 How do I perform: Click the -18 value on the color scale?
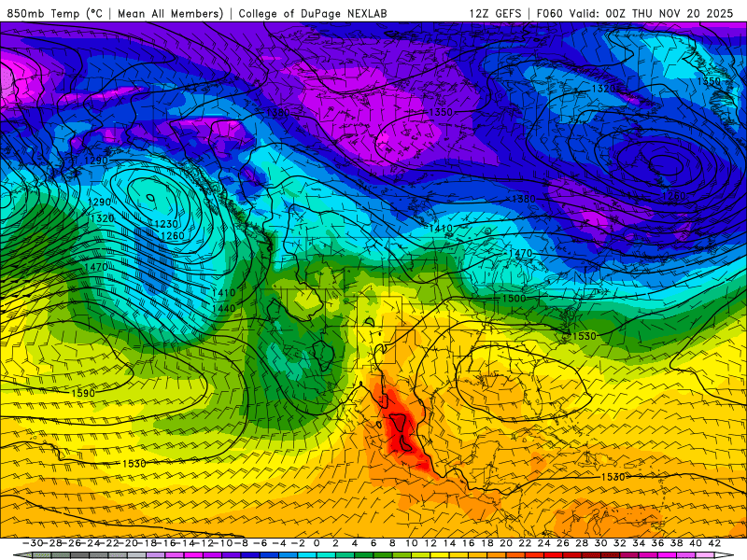point(147,543)
